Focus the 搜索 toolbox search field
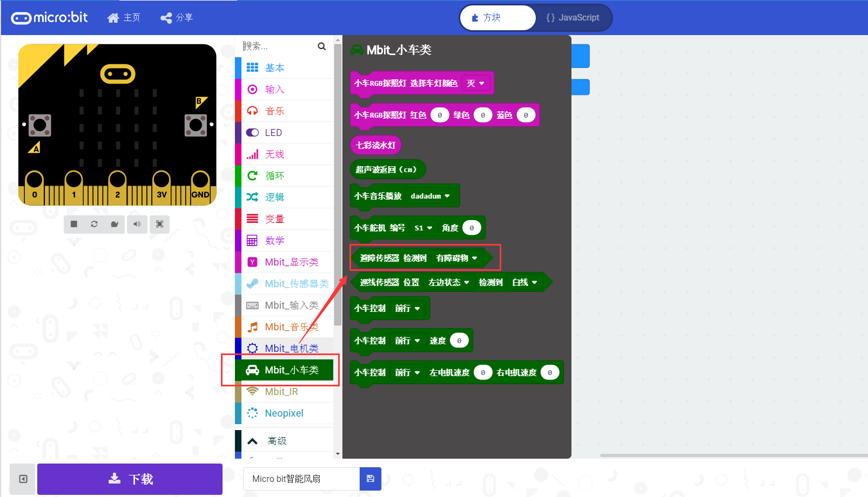Image resolution: width=868 pixels, height=497 pixels. (278, 46)
